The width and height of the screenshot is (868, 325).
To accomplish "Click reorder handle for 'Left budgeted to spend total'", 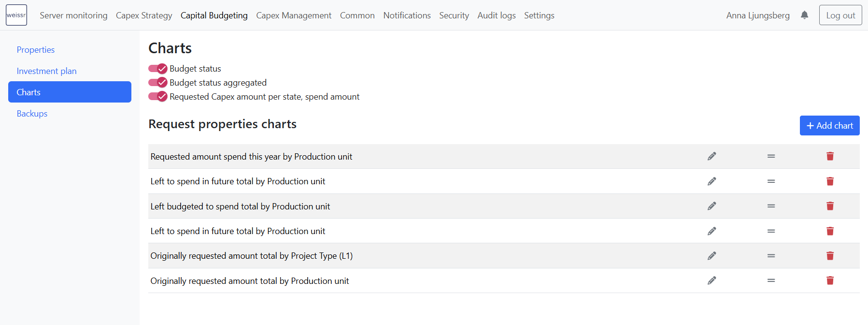I will click(x=771, y=206).
